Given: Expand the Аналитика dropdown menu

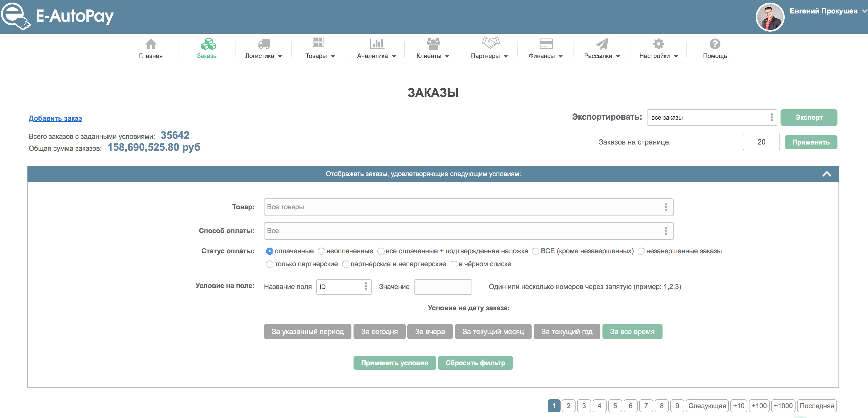Looking at the screenshot, I should [376, 56].
